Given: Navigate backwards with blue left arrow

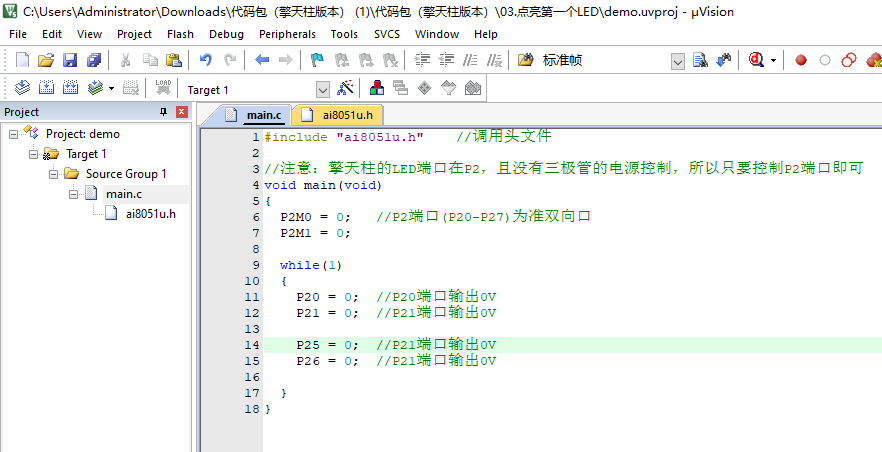Looking at the screenshot, I should pos(262,60).
